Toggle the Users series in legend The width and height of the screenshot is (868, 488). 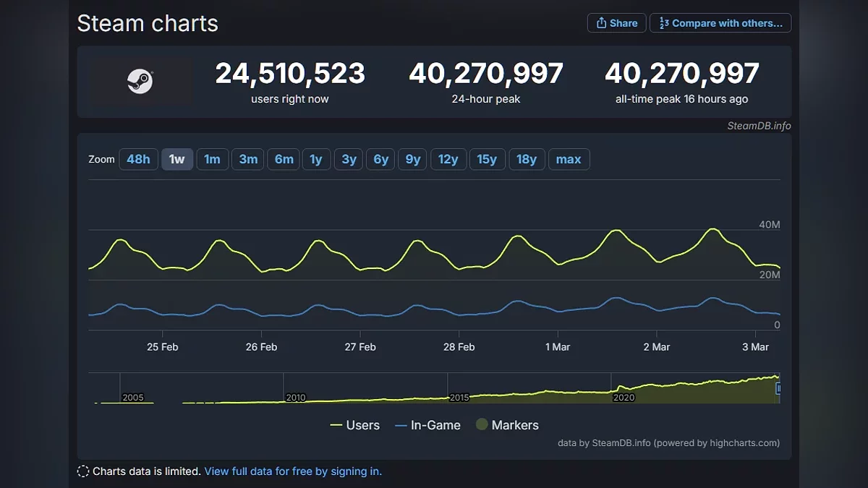coord(354,425)
